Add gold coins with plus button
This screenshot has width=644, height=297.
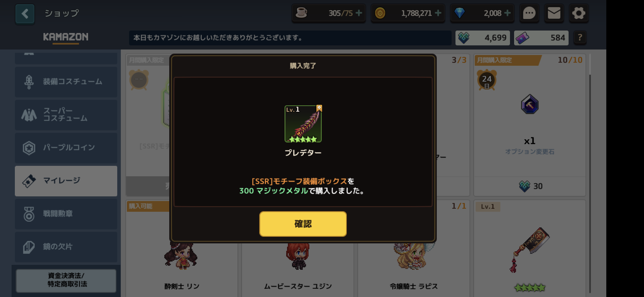(438, 13)
